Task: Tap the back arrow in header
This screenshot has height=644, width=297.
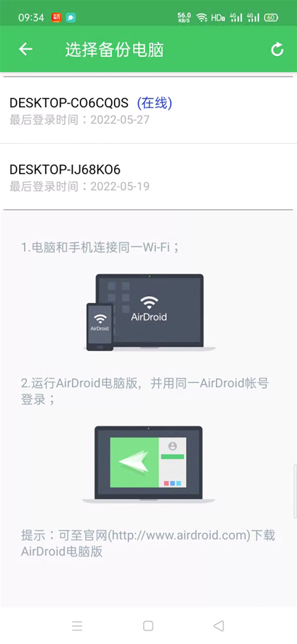Action: click(x=26, y=49)
